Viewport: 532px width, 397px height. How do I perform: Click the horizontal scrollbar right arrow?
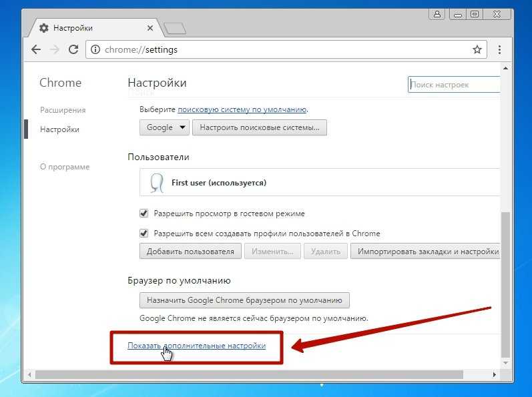[495, 374]
